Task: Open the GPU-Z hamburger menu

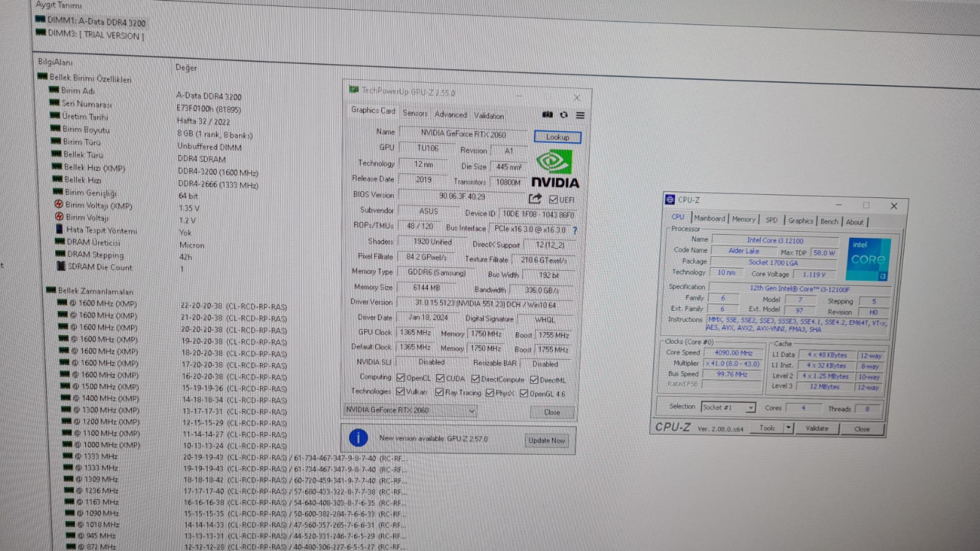Action: click(x=580, y=115)
